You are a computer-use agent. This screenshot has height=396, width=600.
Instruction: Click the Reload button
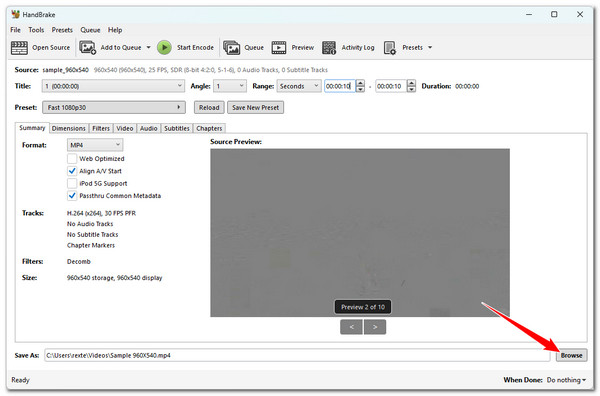[x=209, y=108]
